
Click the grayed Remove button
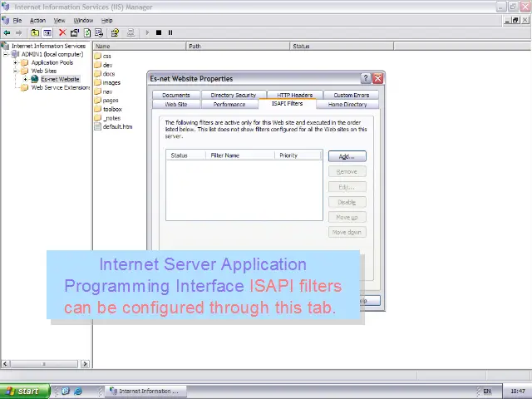pos(347,172)
